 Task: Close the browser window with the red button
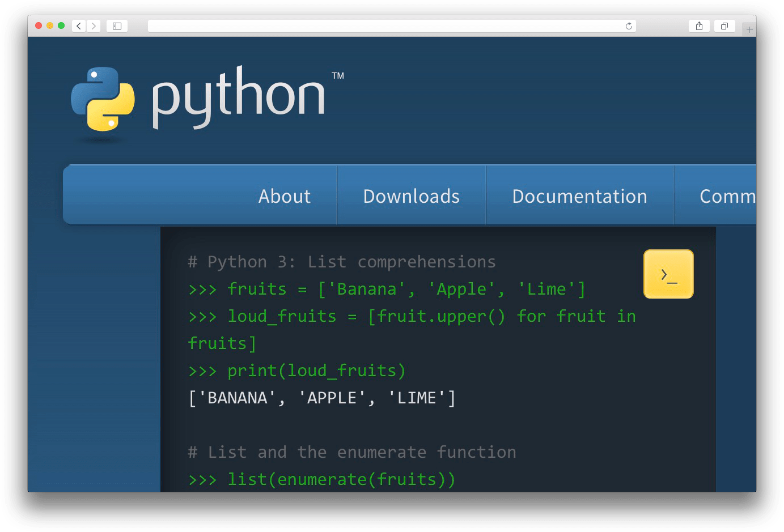(x=39, y=25)
